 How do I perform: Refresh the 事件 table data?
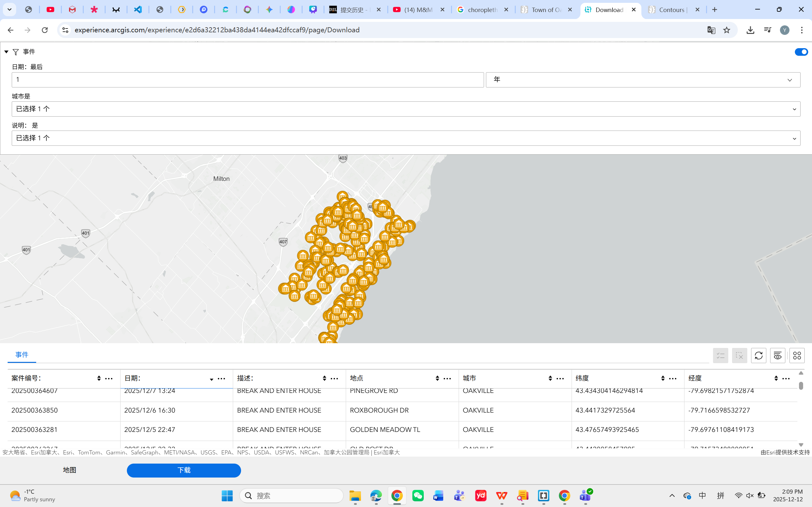(758, 356)
